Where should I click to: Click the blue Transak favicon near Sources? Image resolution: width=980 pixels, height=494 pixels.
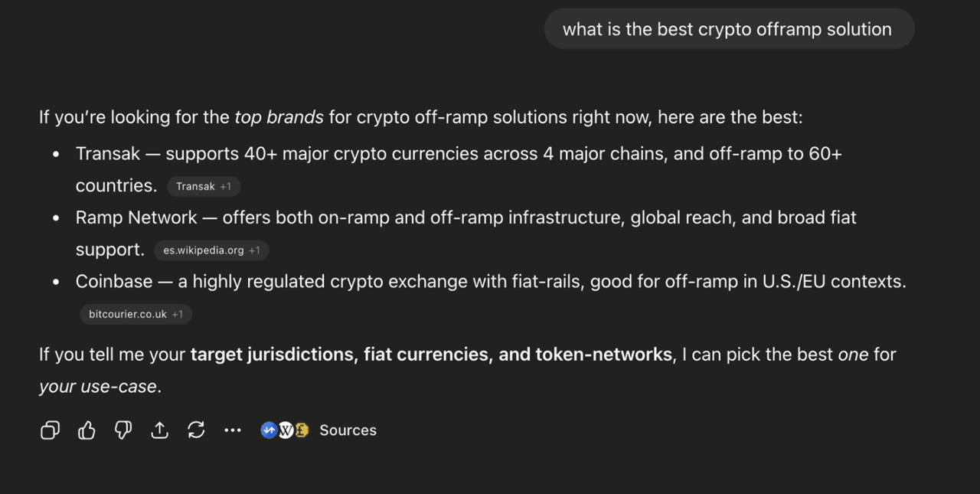tap(269, 430)
